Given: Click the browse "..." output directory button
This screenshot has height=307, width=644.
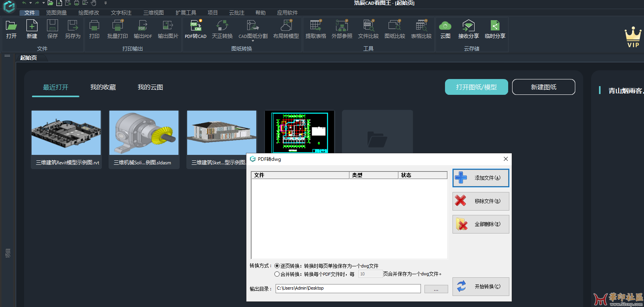Looking at the screenshot, I should tap(436, 289).
